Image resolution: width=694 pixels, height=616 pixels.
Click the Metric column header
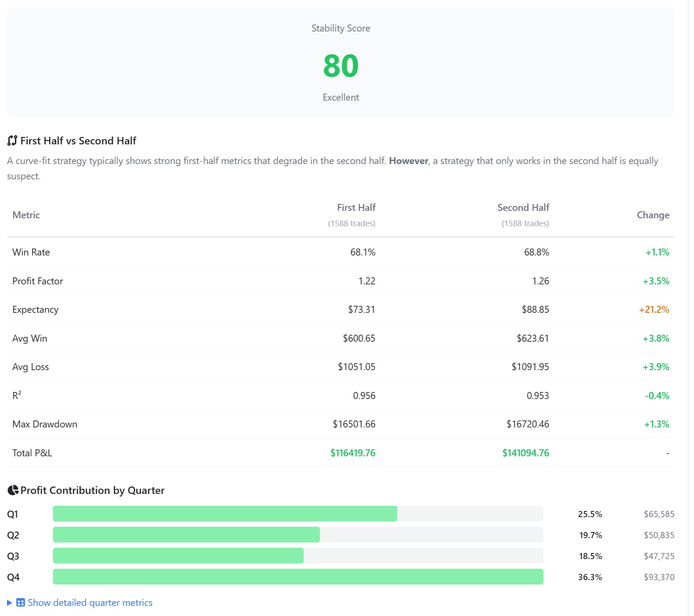[26, 215]
